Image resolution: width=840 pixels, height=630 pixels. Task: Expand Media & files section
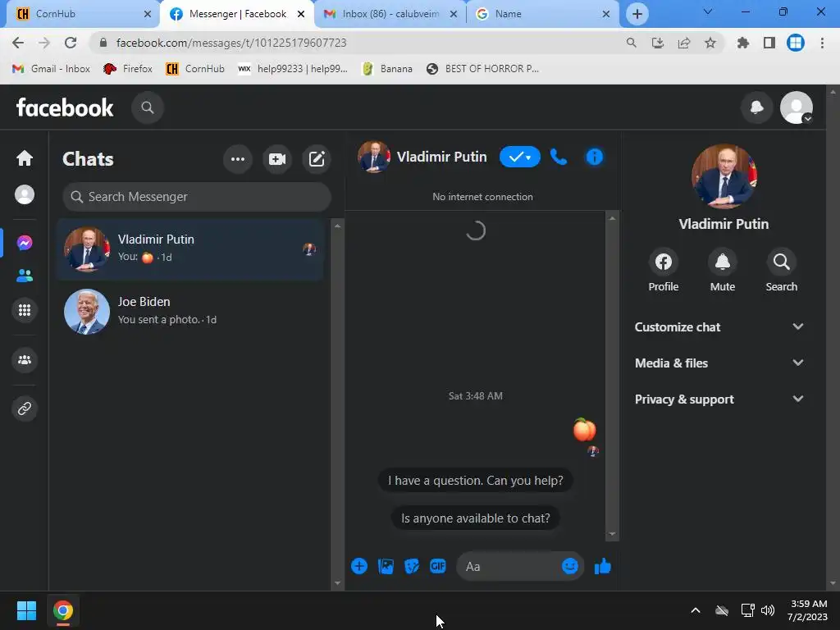[719, 363]
